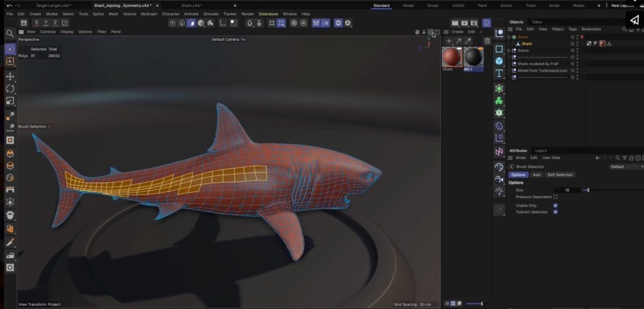Viewport: 644px width, 309px height.
Task: Switch to the UVEdit layout tab
Action: (458, 6)
